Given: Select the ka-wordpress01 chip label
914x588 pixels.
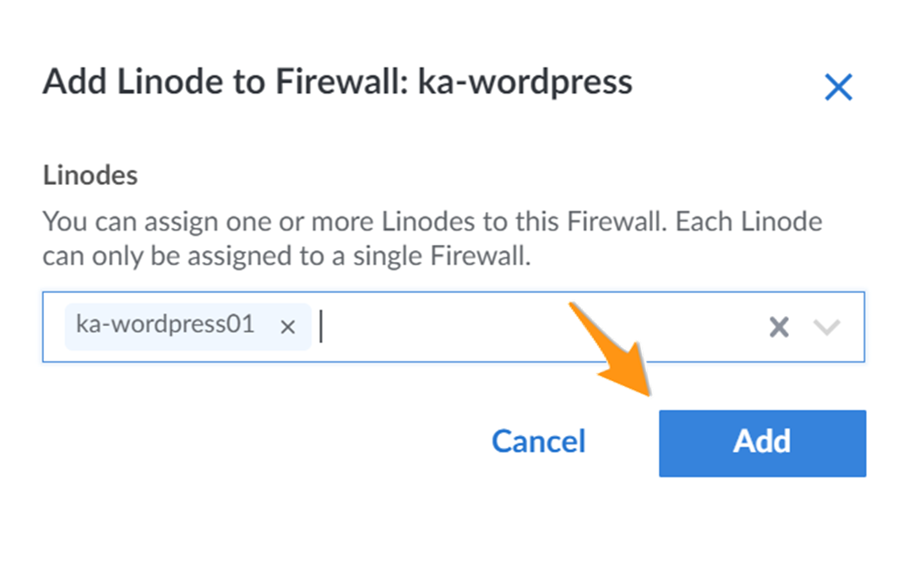Looking at the screenshot, I should pos(166,324).
